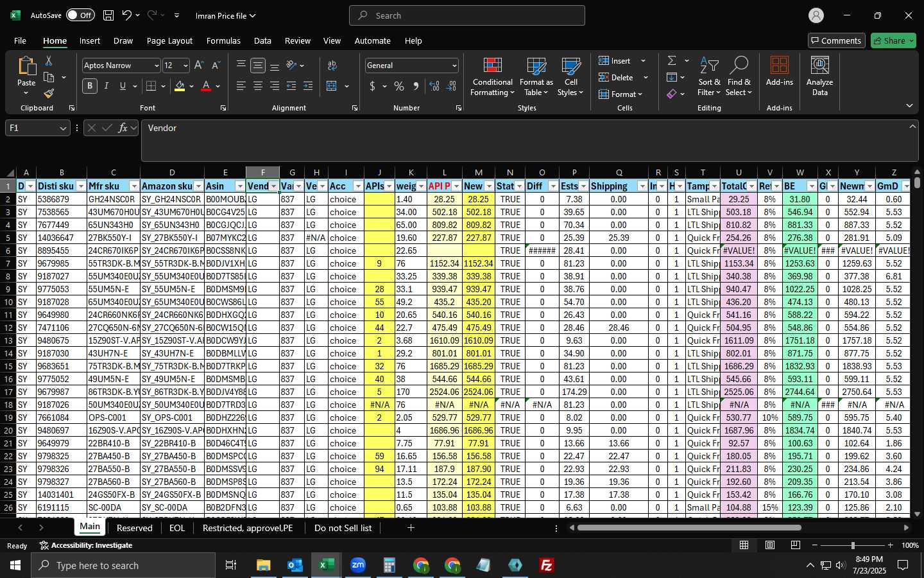Click the Wrap Text icon
The height and width of the screenshot is (578, 924).
[x=332, y=66]
